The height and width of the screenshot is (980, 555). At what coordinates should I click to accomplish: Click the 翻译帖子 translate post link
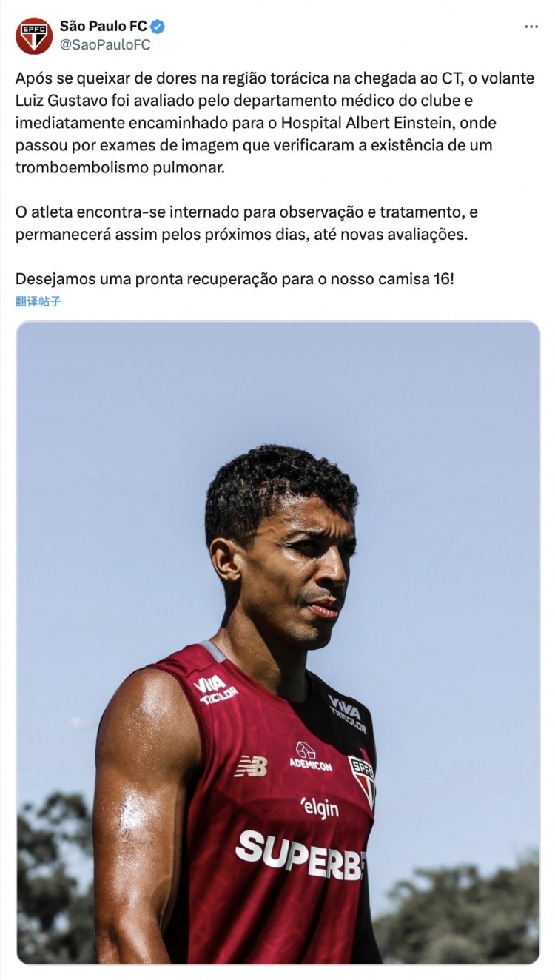[x=38, y=301]
